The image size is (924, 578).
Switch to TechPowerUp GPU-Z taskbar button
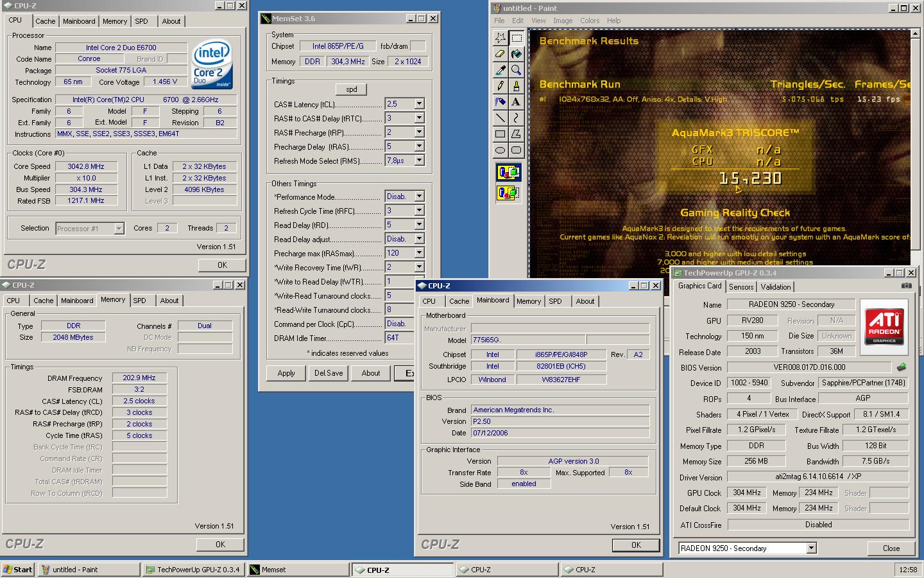click(193, 570)
